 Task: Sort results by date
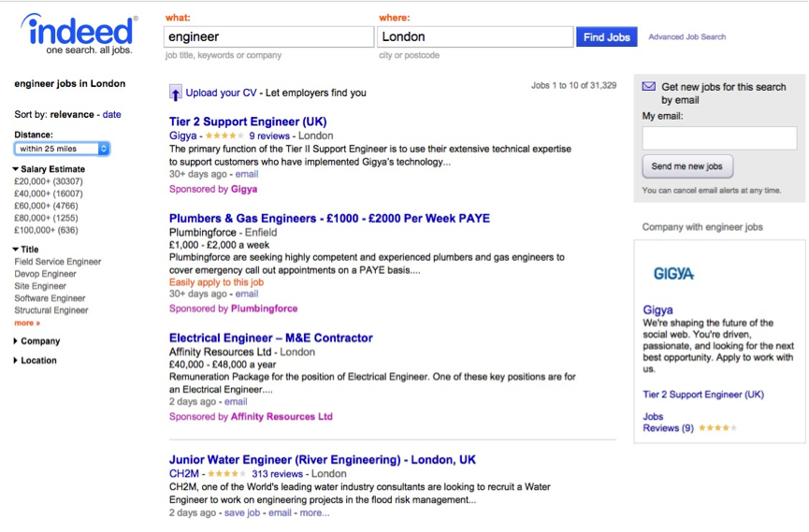[111, 115]
